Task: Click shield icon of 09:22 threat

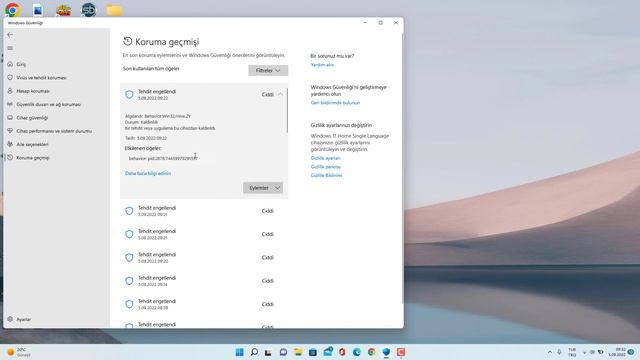Action: point(129,95)
